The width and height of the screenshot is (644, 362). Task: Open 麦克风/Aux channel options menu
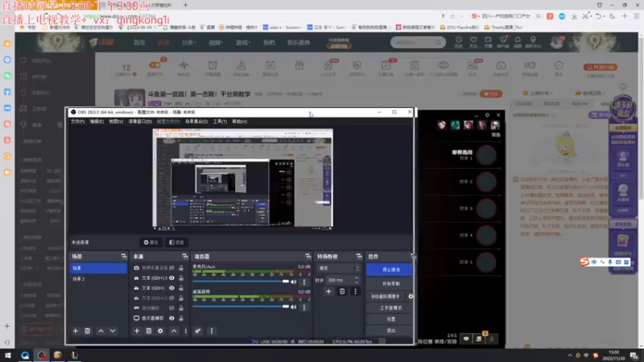(x=304, y=282)
